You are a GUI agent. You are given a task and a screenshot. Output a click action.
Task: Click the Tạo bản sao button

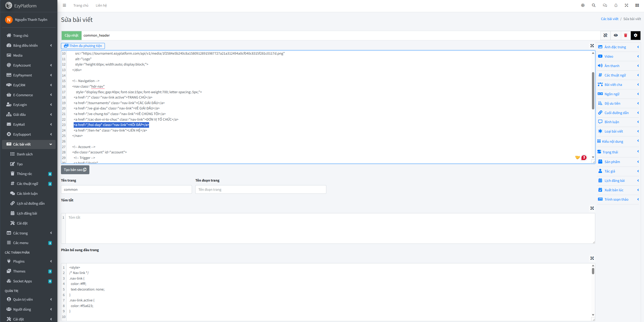click(75, 170)
